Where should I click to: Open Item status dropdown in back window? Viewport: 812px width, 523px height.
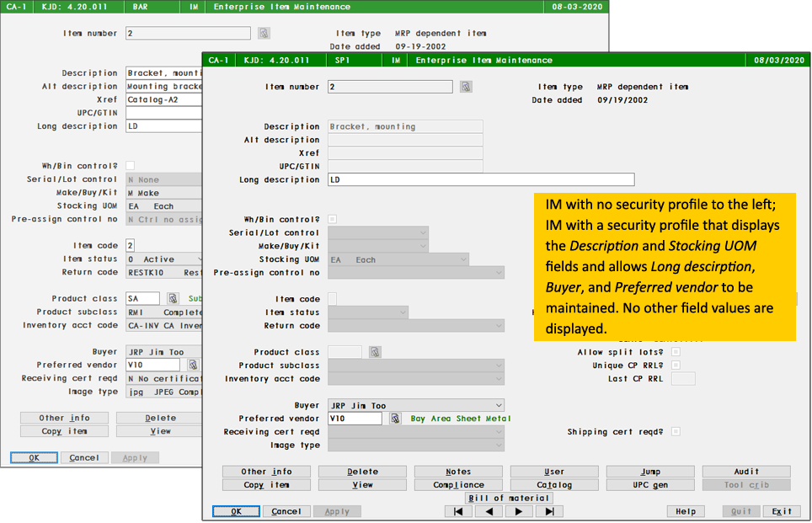click(x=163, y=259)
